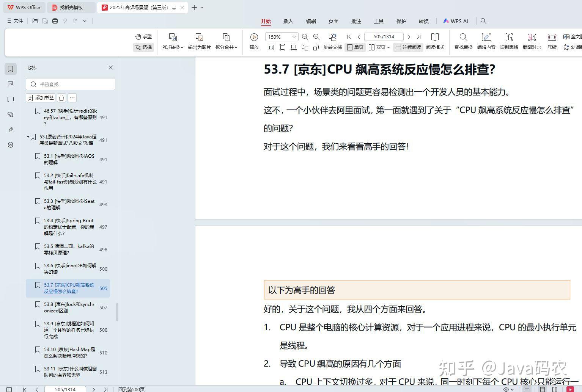This screenshot has height=392, width=582.
Task: Delete a bookmark with the trash icon
Action: click(x=61, y=97)
